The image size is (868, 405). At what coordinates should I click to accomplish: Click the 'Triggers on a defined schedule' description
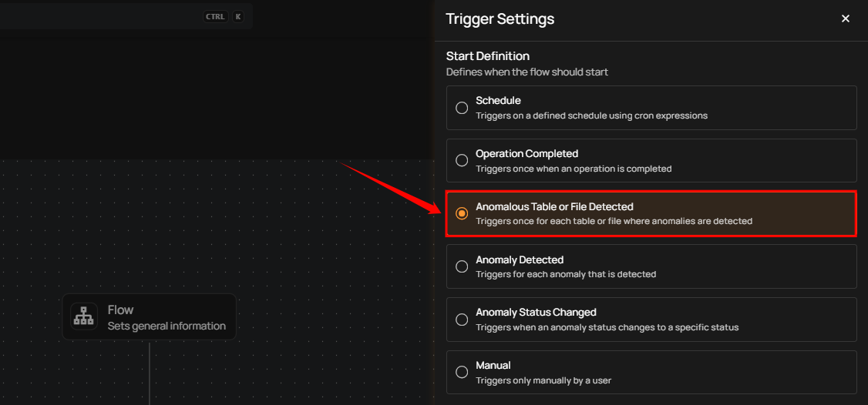pyautogui.click(x=591, y=115)
